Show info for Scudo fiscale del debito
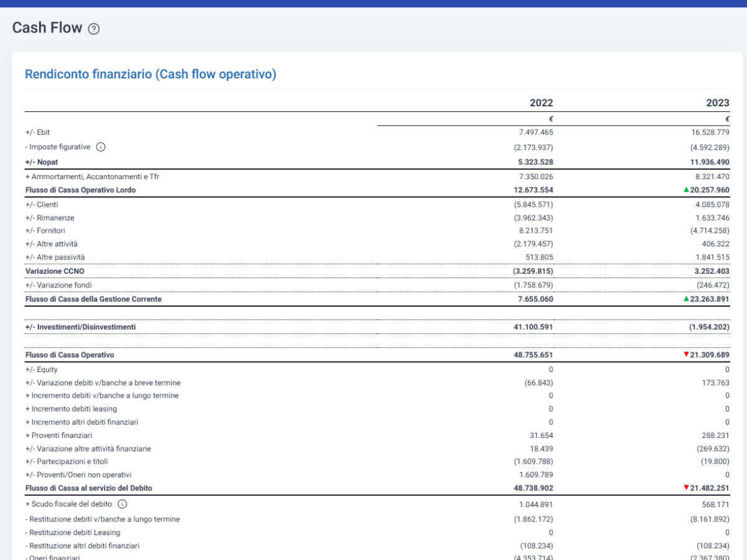This screenshot has height=560, width=747. (122, 505)
